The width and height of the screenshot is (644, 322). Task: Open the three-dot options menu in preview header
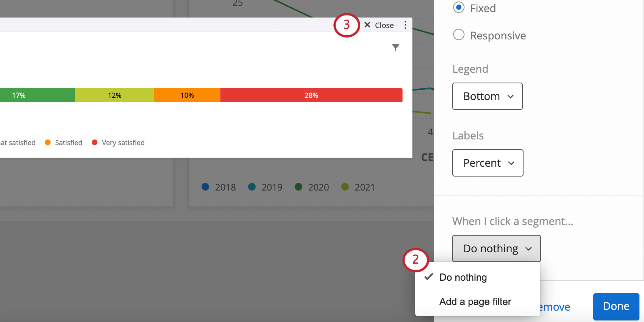tap(405, 25)
